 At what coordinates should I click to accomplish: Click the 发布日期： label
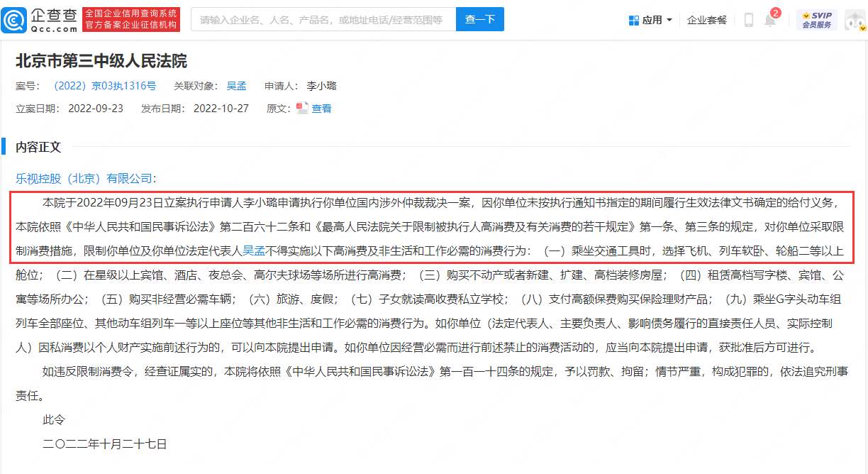(163, 109)
